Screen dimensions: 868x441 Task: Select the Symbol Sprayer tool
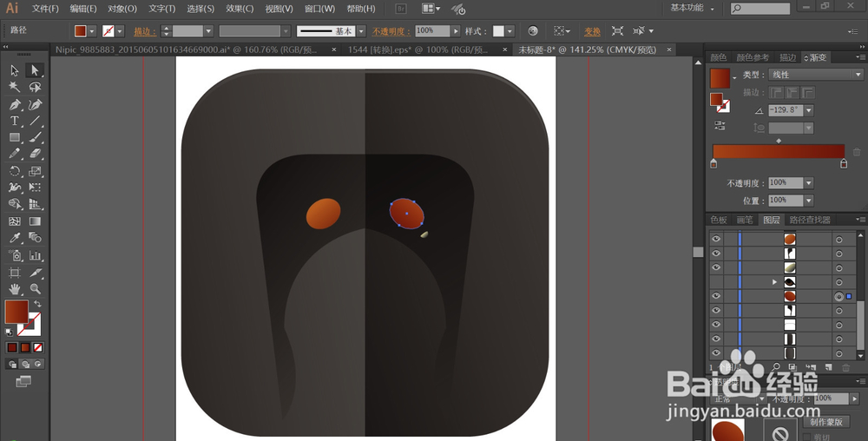[x=15, y=255]
